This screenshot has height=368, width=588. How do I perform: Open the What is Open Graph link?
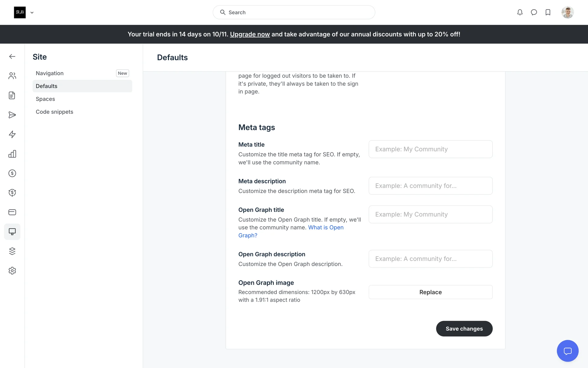click(326, 228)
